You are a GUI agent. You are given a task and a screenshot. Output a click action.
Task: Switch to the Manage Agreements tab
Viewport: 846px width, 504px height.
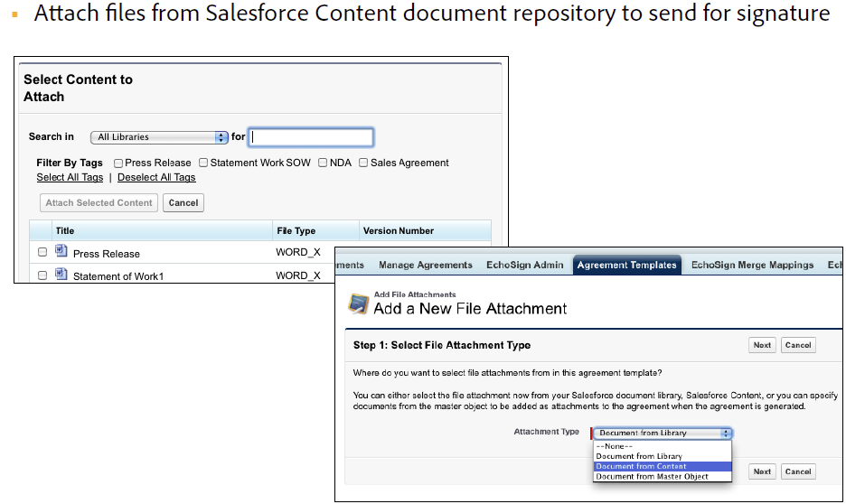[x=425, y=266]
